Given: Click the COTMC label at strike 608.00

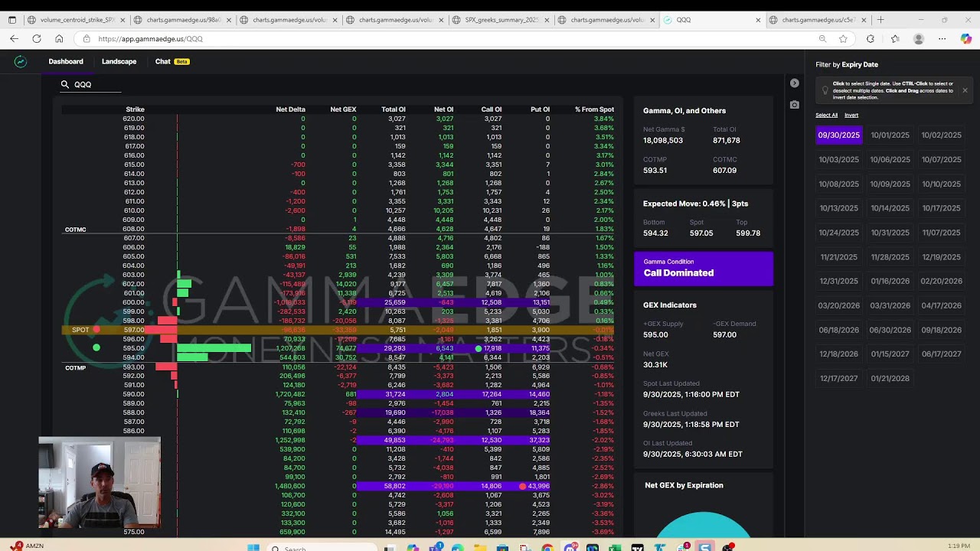Looking at the screenshot, I should point(76,230).
